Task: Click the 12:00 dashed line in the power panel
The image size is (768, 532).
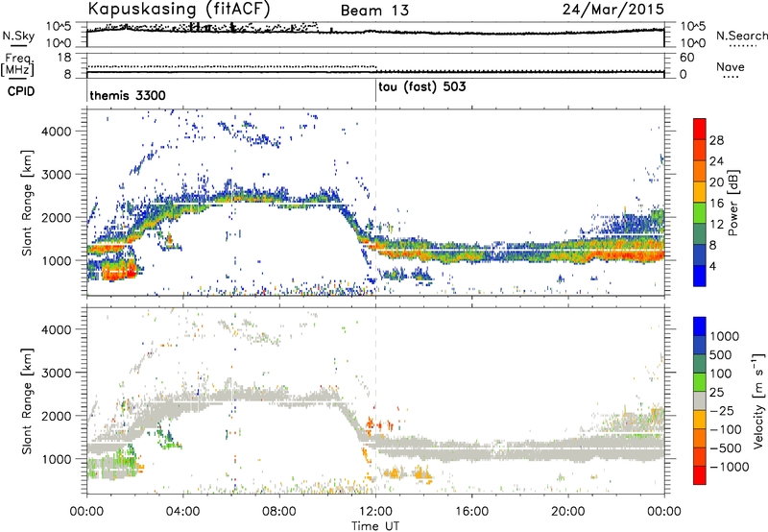Action: (x=375, y=202)
